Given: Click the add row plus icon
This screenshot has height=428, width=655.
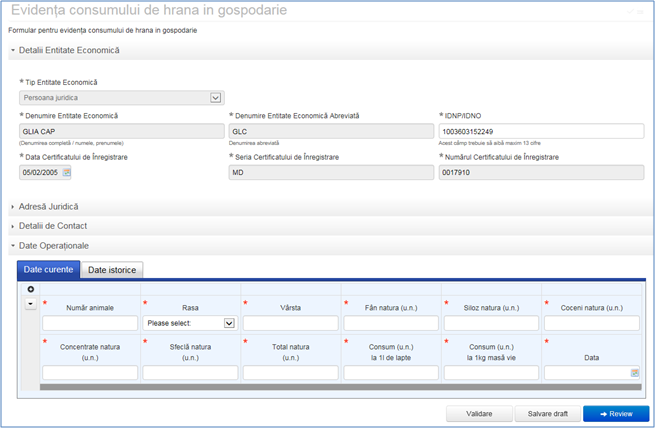Looking at the screenshot, I should (x=30, y=289).
